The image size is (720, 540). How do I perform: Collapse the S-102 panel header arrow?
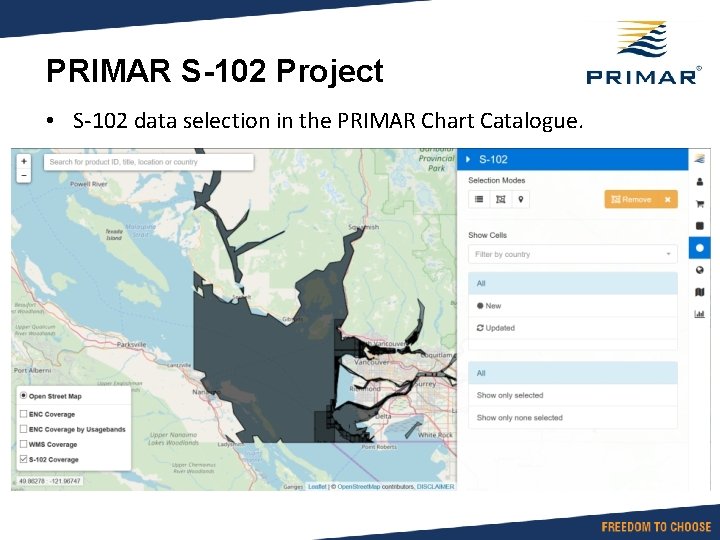coord(468,159)
